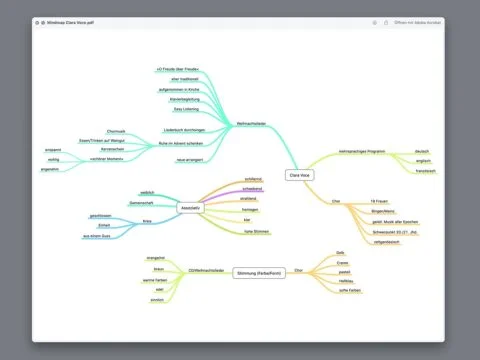Close the Quick Look preview window

[x=37, y=23]
